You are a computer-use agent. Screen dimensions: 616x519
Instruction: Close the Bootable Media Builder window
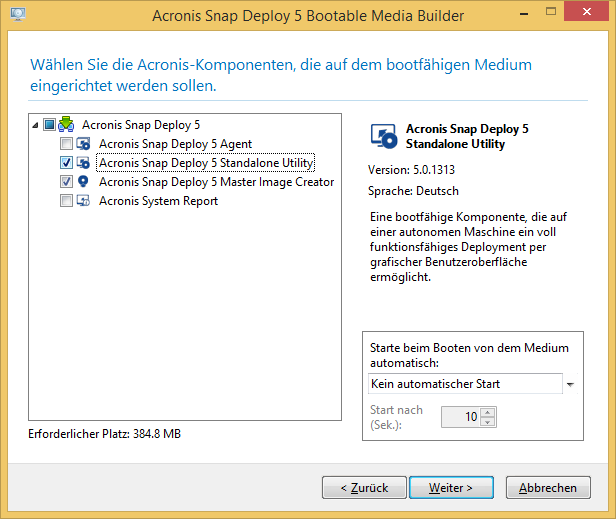coord(587,11)
